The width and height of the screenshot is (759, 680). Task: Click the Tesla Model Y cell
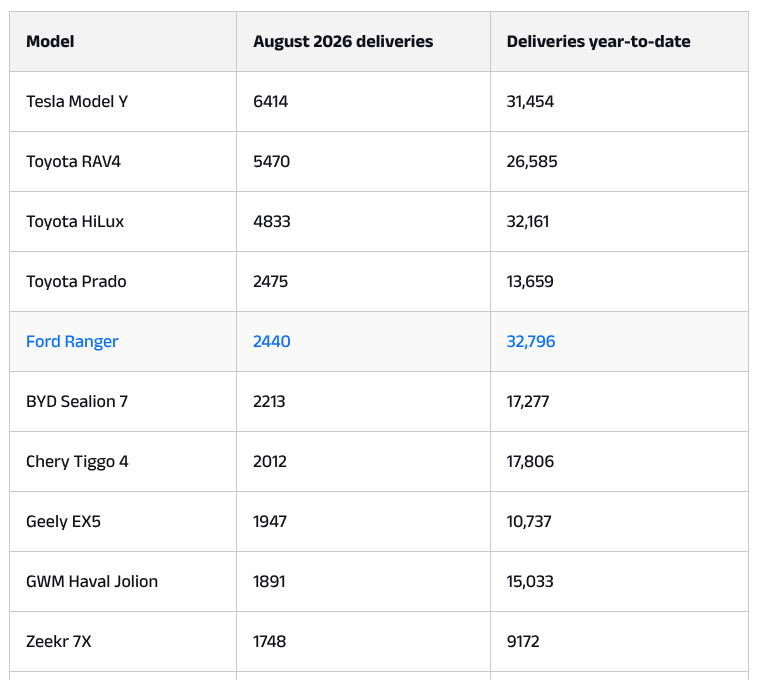click(x=123, y=102)
